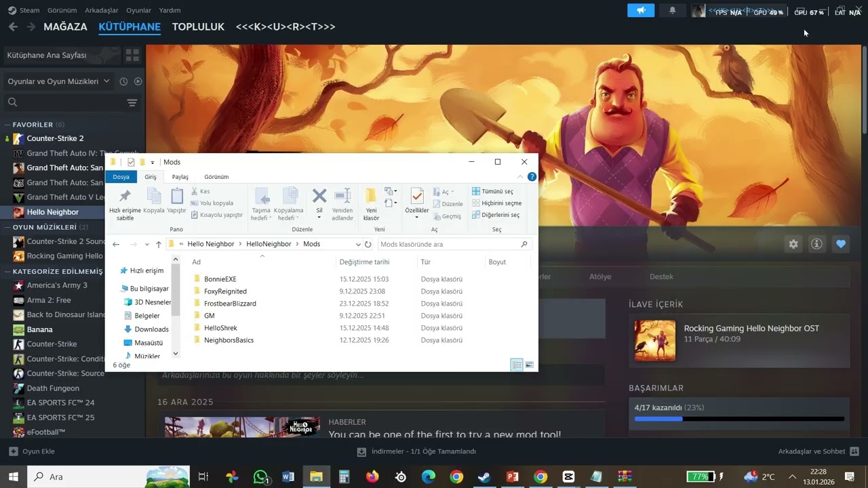Click recent activity clock icon in library
The height and width of the screenshot is (488, 868).
pyautogui.click(x=123, y=81)
